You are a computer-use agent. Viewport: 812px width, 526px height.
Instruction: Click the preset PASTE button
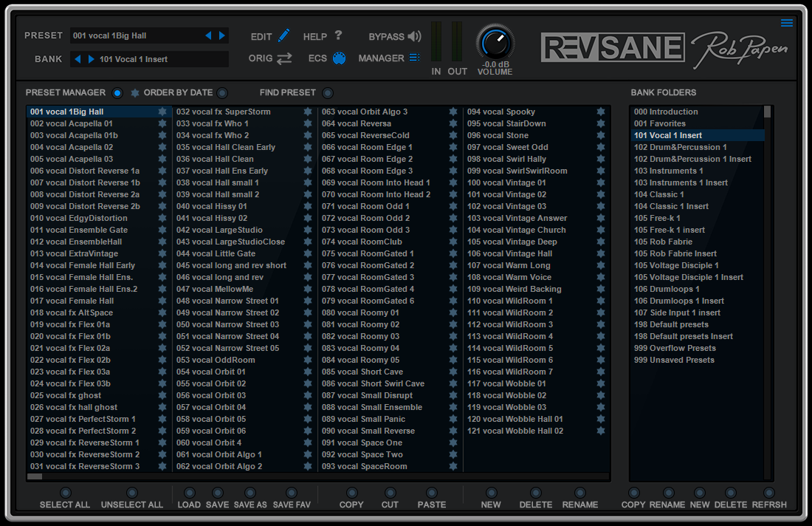pos(431,493)
